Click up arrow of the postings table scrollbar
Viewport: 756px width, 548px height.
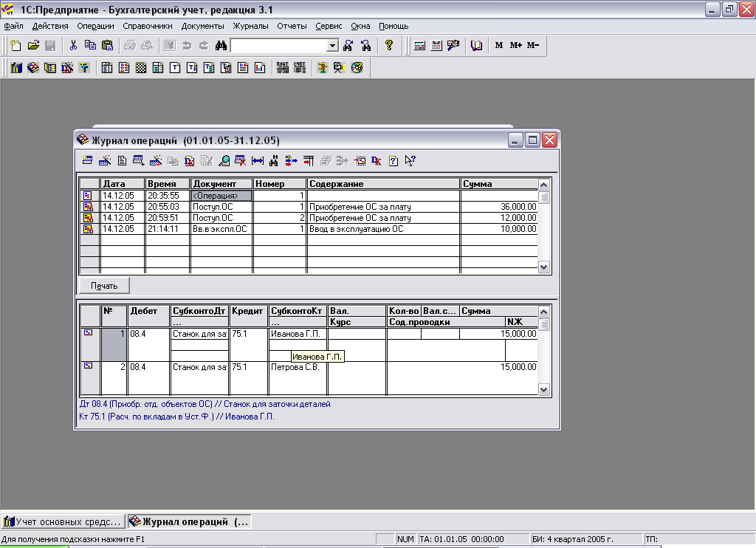click(x=544, y=312)
